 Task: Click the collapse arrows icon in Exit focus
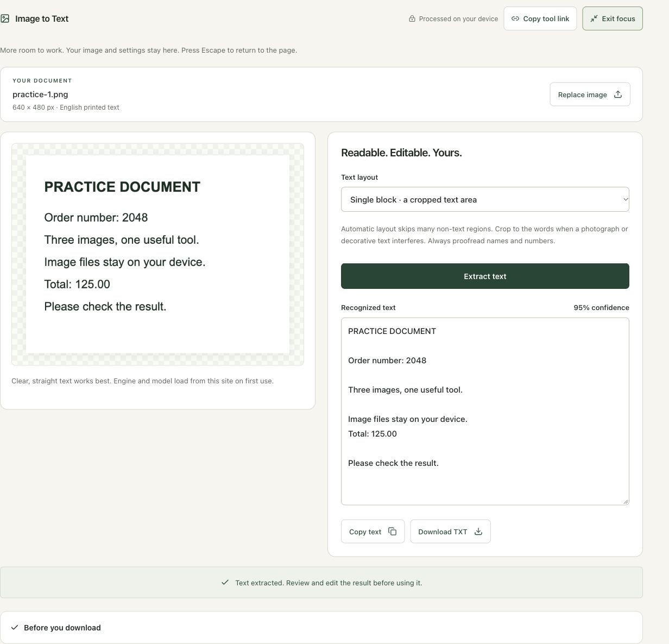click(594, 18)
